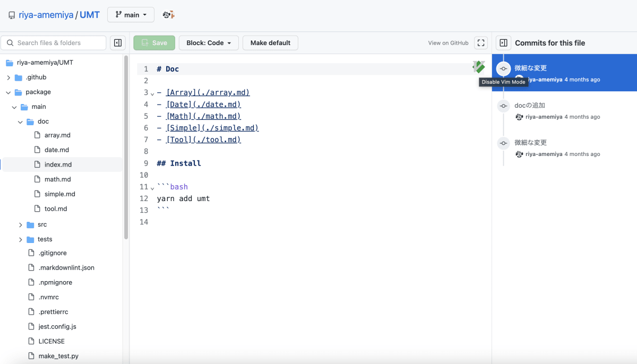The image size is (637, 364).
Task: Focus the Search files & folders field
Action: [x=54, y=43]
